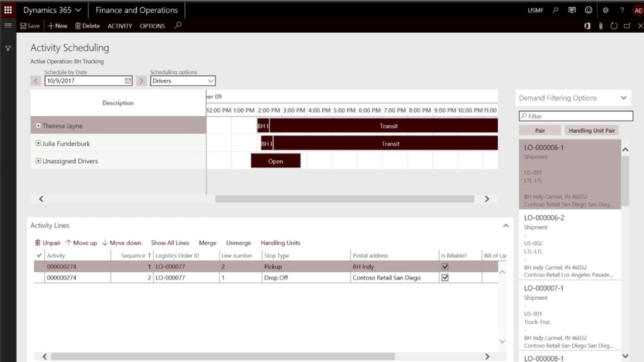Image resolution: width=644 pixels, height=362 pixels.
Task: Click the Delete button
Action: click(x=88, y=26)
